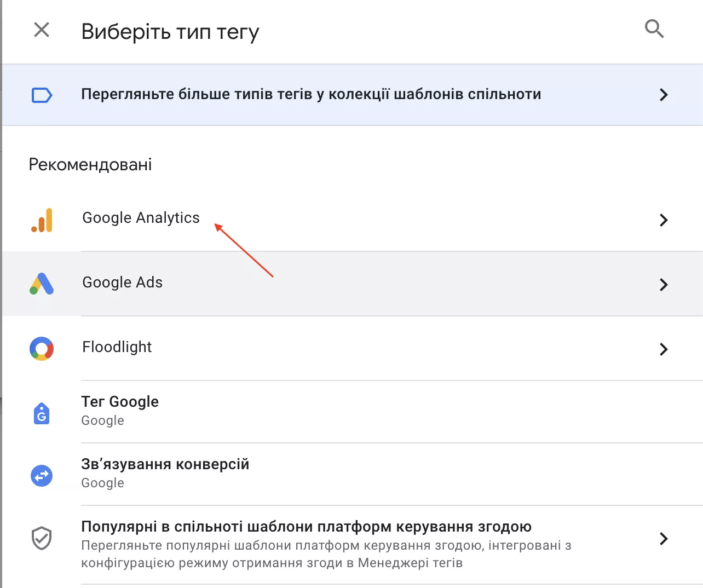703x588 pixels.
Task: Select the Google Analytics tag type
Action: (141, 218)
